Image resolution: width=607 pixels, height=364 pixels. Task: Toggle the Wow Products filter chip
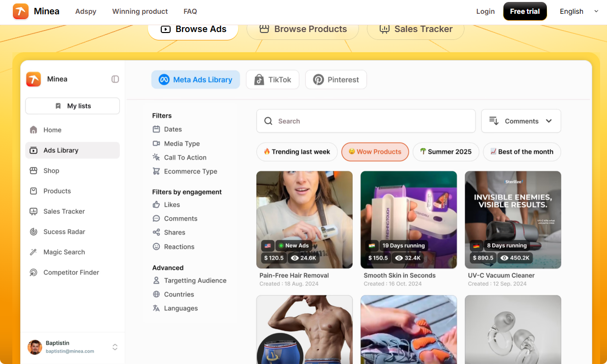coord(375,152)
